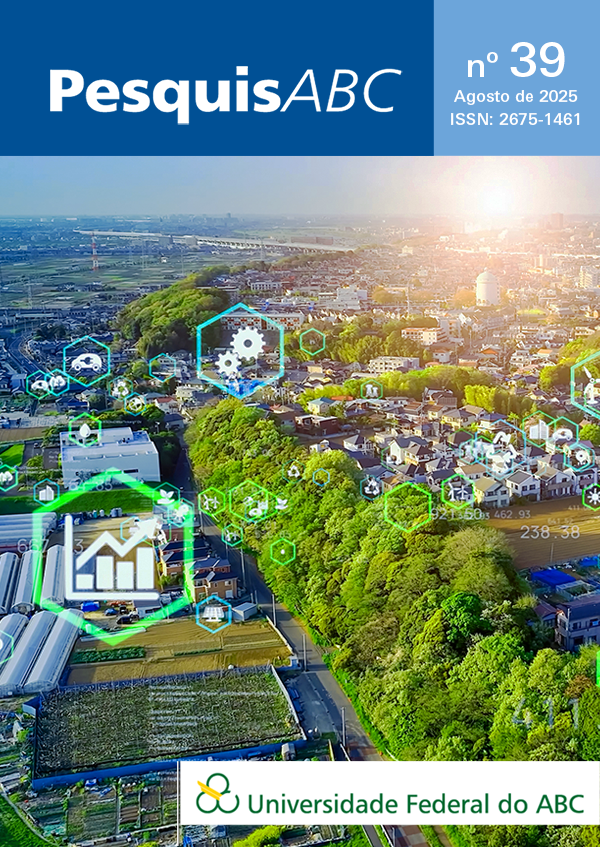Image resolution: width=600 pixels, height=847 pixels.
Task: Click the Agosto de 2025 date
Action: tap(516, 98)
